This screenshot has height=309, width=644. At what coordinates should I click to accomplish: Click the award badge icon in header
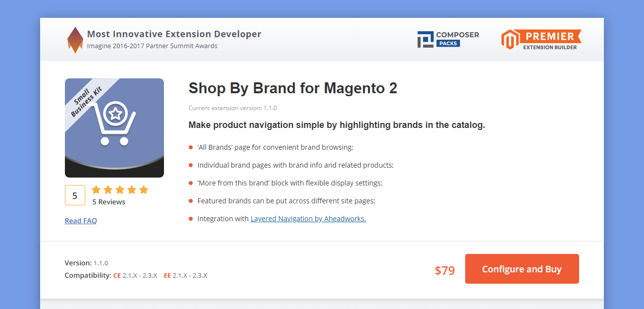75,40
